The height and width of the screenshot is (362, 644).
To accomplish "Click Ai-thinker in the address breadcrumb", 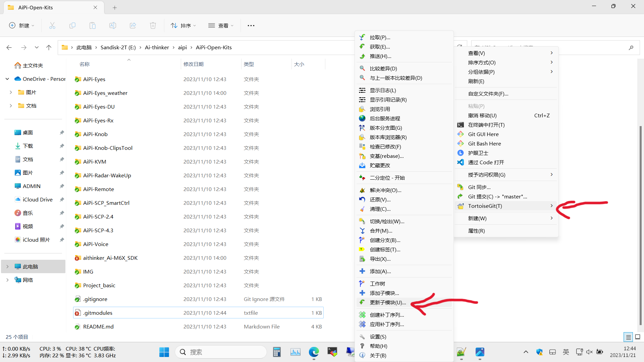I will tap(157, 48).
